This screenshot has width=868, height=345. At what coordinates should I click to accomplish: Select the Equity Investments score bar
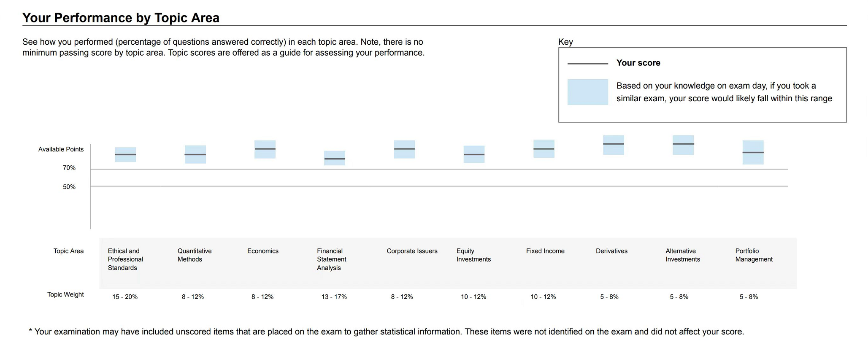coord(474,154)
